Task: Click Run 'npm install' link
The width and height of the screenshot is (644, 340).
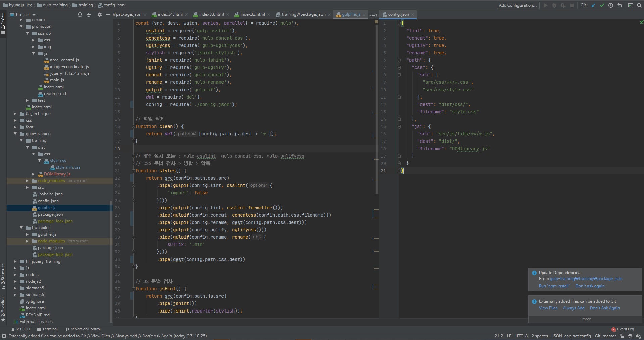Action: [x=554, y=286]
